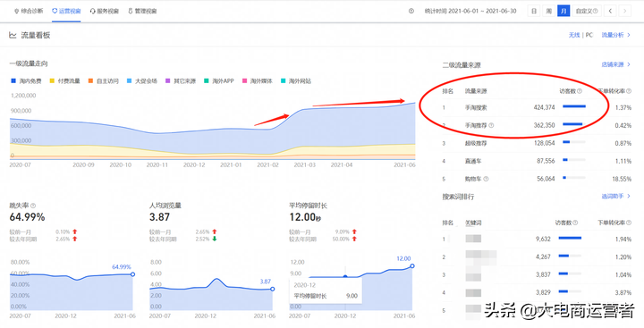Click help icon beside 购物车
The height and width of the screenshot is (328, 644).
pos(487,179)
